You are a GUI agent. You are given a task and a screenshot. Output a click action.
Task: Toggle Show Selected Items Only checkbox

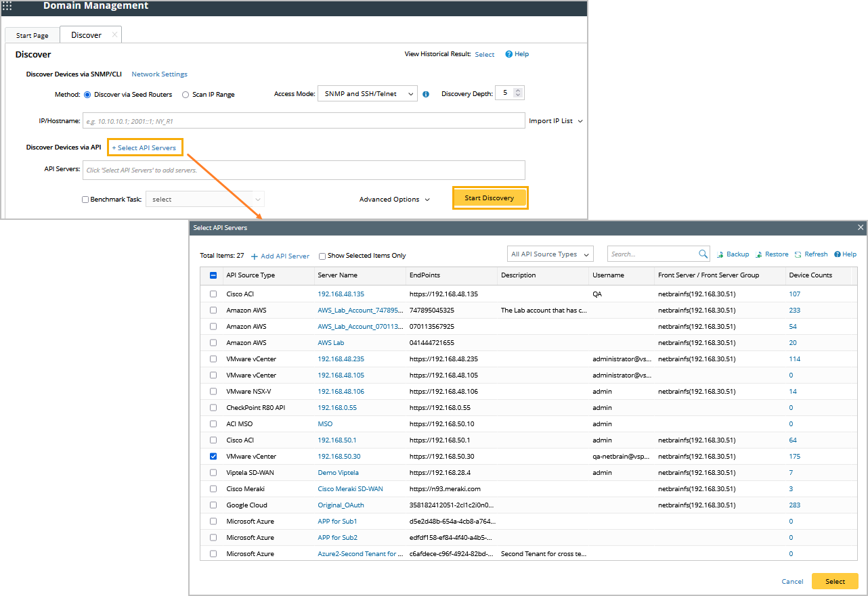click(322, 256)
